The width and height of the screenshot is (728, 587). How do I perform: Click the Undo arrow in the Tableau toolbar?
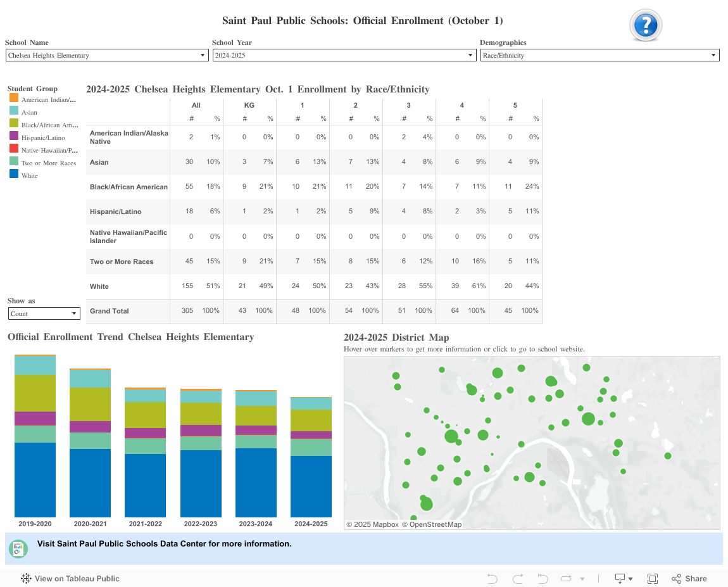(493, 578)
